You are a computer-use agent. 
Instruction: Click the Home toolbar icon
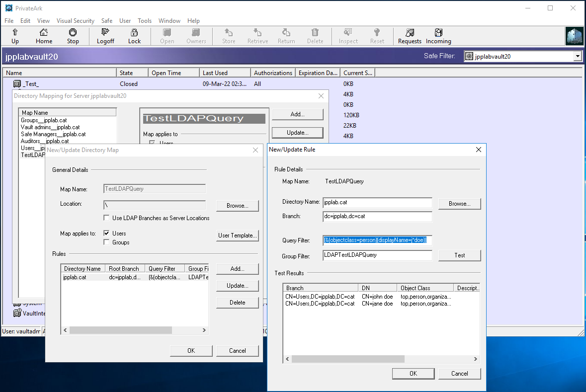coord(44,35)
